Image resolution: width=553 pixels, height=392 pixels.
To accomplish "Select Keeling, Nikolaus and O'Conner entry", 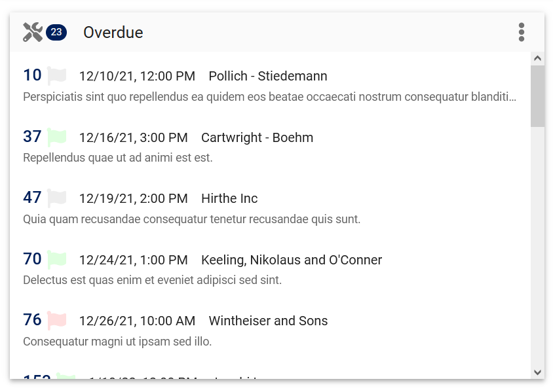I will [291, 260].
